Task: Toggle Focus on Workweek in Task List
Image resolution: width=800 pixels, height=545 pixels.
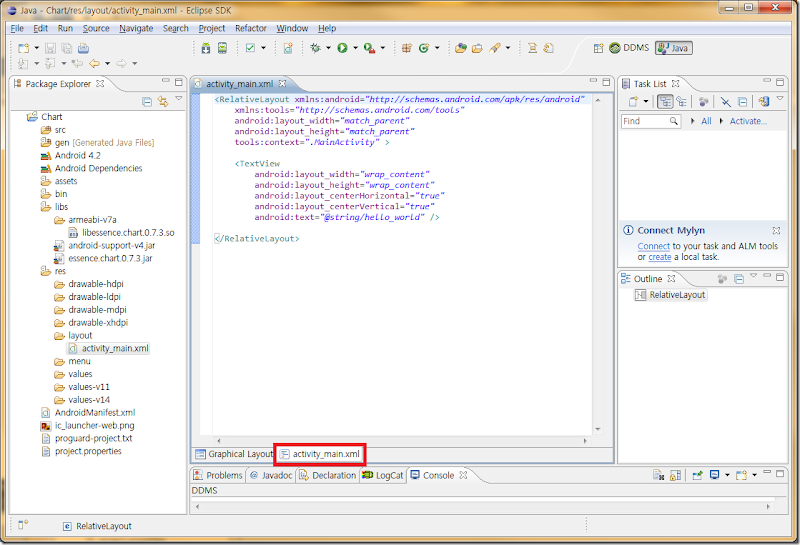Action: point(704,102)
